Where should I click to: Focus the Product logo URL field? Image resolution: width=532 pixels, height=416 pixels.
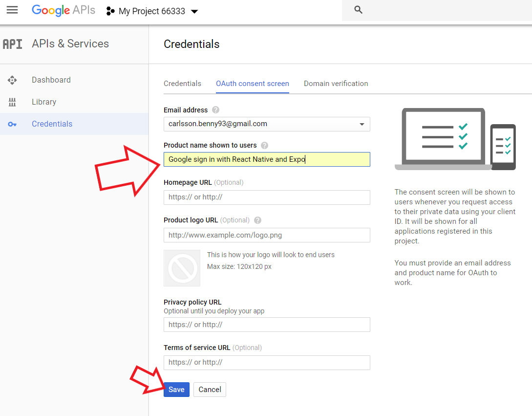(267, 235)
